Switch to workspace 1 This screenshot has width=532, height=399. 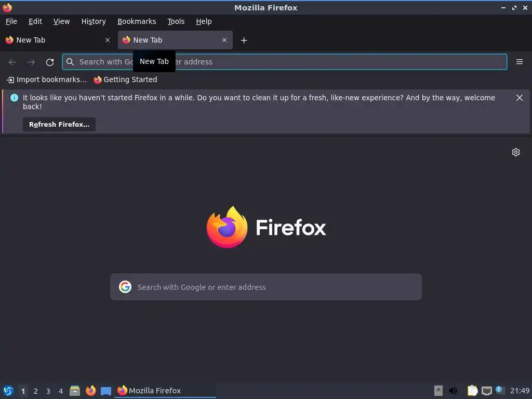[23, 391]
